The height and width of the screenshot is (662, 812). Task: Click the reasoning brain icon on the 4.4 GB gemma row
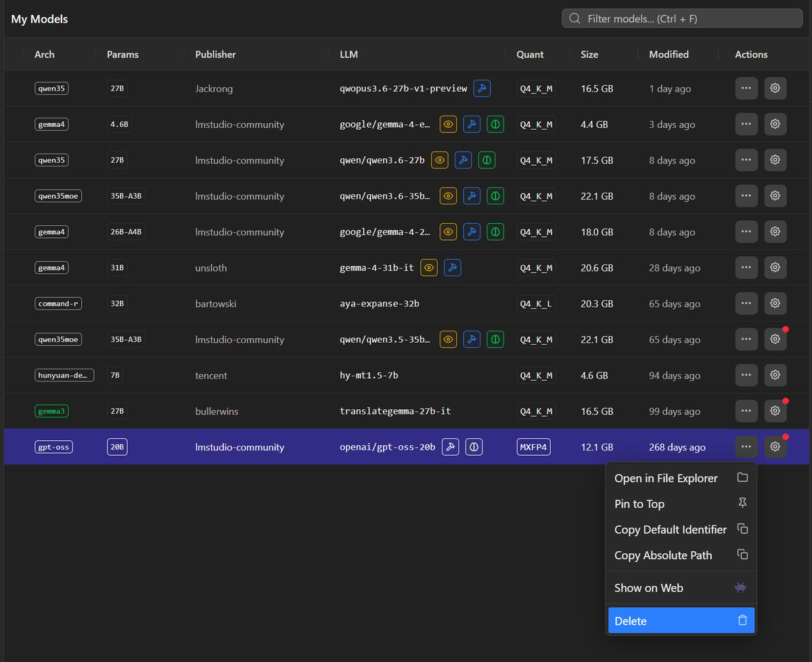(x=495, y=124)
